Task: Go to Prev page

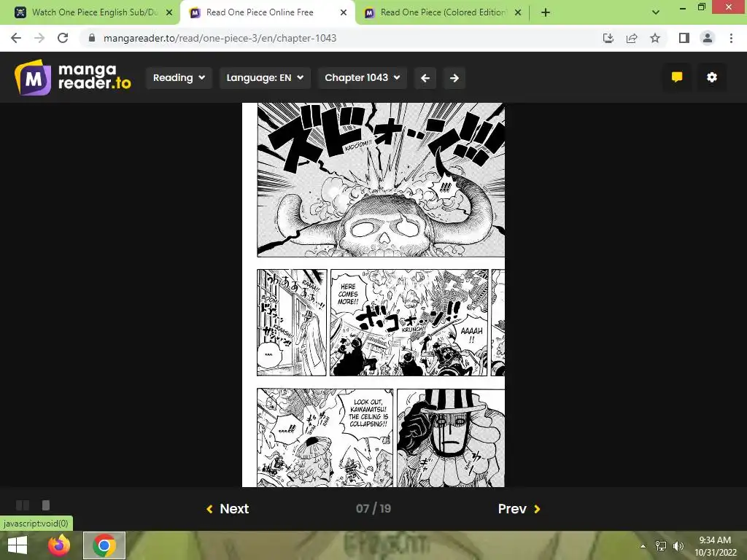Action: (x=519, y=508)
